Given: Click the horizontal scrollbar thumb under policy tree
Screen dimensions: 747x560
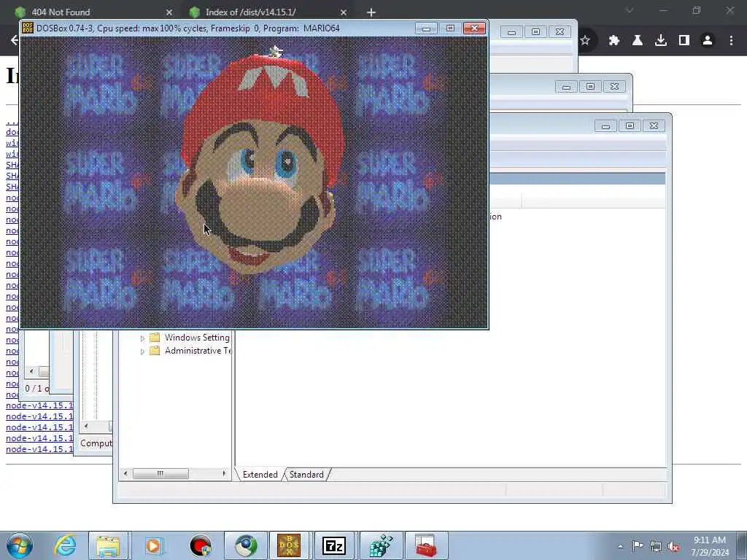Looking at the screenshot, I should click(x=160, y=474).
